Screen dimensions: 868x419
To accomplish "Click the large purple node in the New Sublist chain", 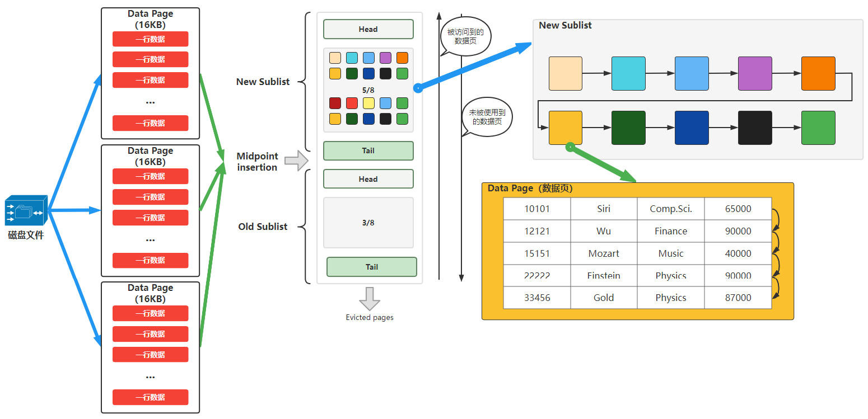I will point(755,73).
